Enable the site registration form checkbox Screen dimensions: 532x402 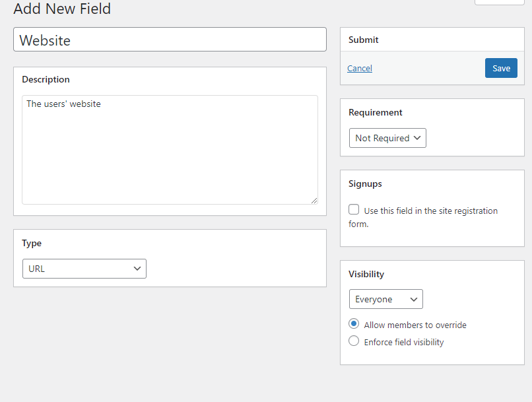coord(354,210)
